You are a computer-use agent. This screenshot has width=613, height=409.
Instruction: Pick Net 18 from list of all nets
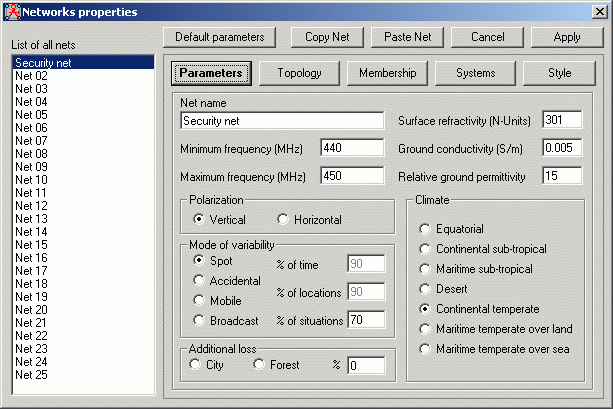click(x=31, y=284)
